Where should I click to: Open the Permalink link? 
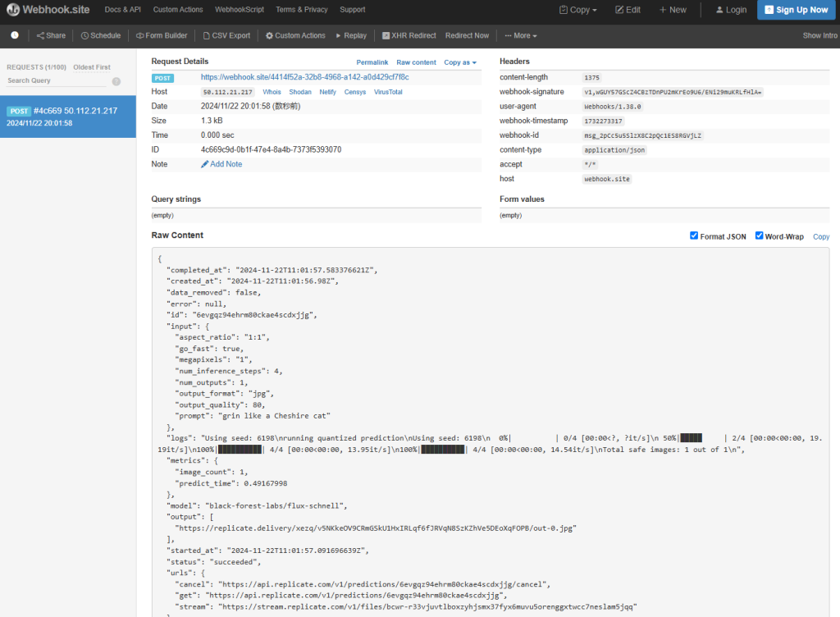[x=372, y=62]
